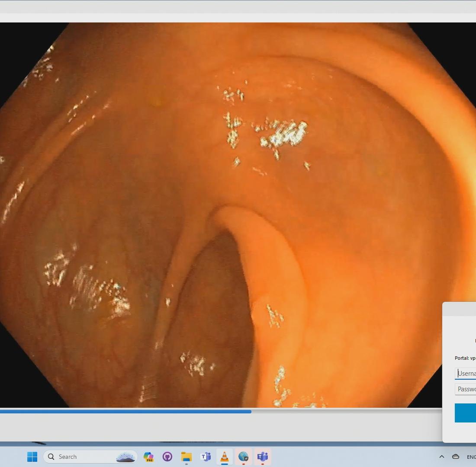Screen dimensions: 476x467
Task: Open the Teams icon beside File Explorer
Action: coord(206,457)
